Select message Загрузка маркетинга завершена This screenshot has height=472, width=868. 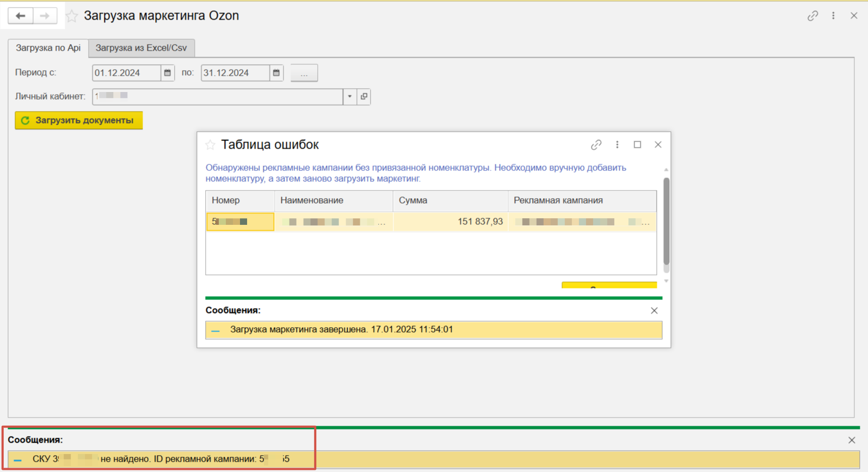coord(434,330)
